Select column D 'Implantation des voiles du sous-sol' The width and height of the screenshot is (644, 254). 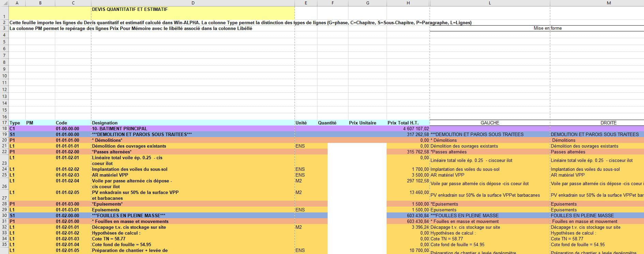coord(193,169)
